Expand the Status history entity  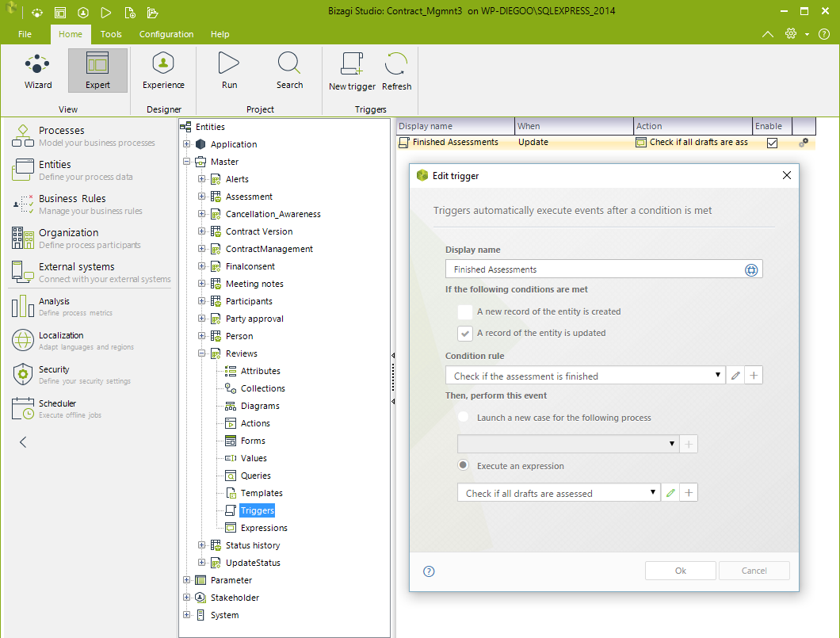[201, 544]
